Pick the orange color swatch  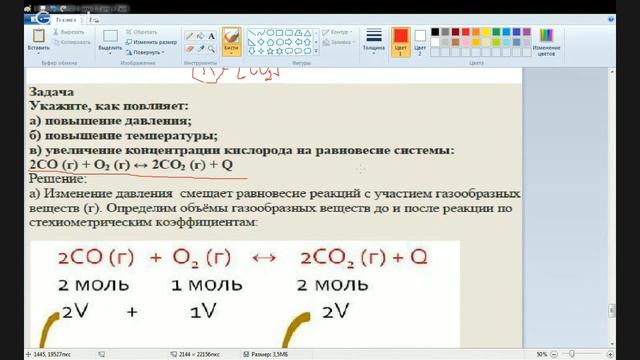[x=476, y=32]
